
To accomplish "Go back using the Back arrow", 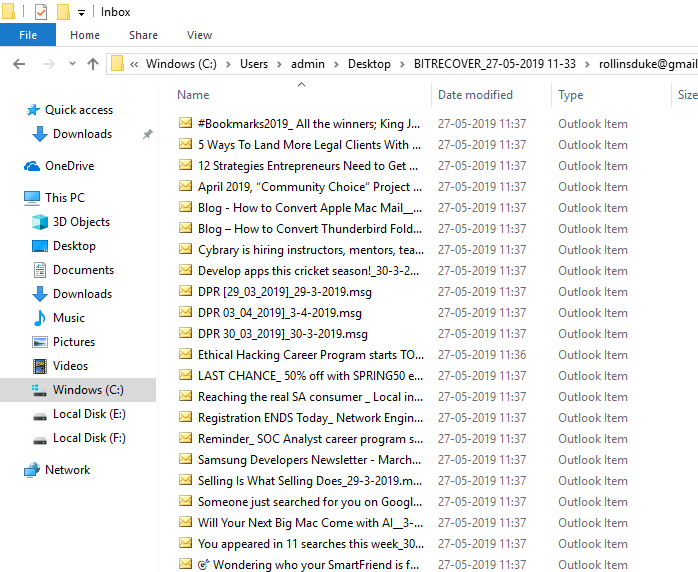I will [19, 64].
